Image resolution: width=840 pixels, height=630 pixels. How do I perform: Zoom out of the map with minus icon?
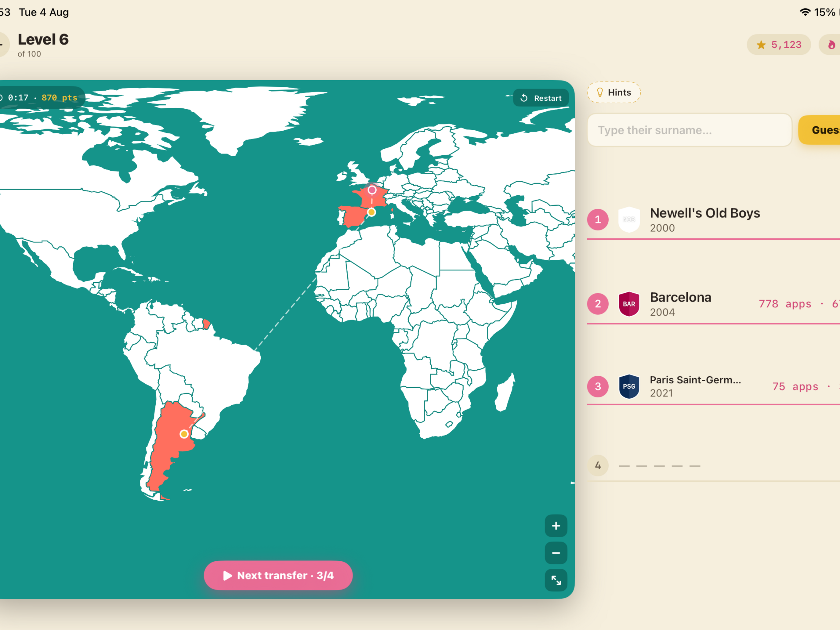556,553
